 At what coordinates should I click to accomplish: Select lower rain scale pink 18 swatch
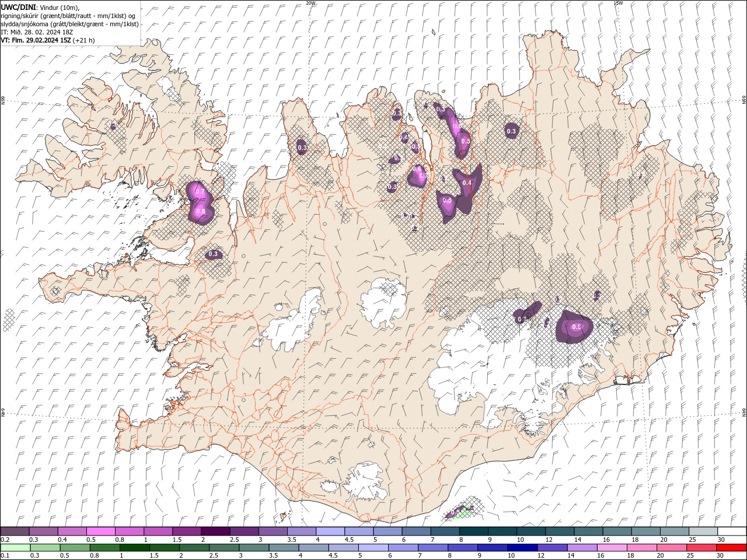pyautogui.click(x=642, y=548)
